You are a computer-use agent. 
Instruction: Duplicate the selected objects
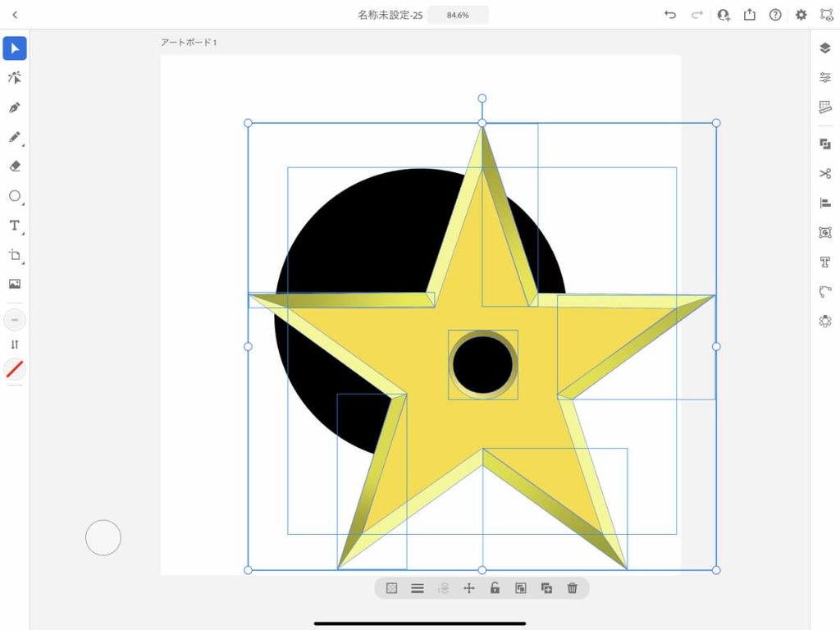pos(546,588)
